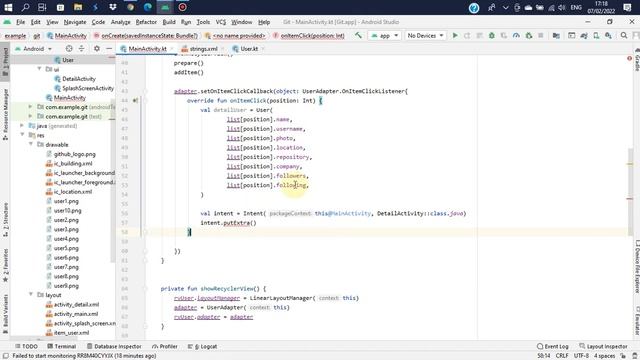640x360 pixels.
Task: Open the VCS menu
Action: point(221,22)
